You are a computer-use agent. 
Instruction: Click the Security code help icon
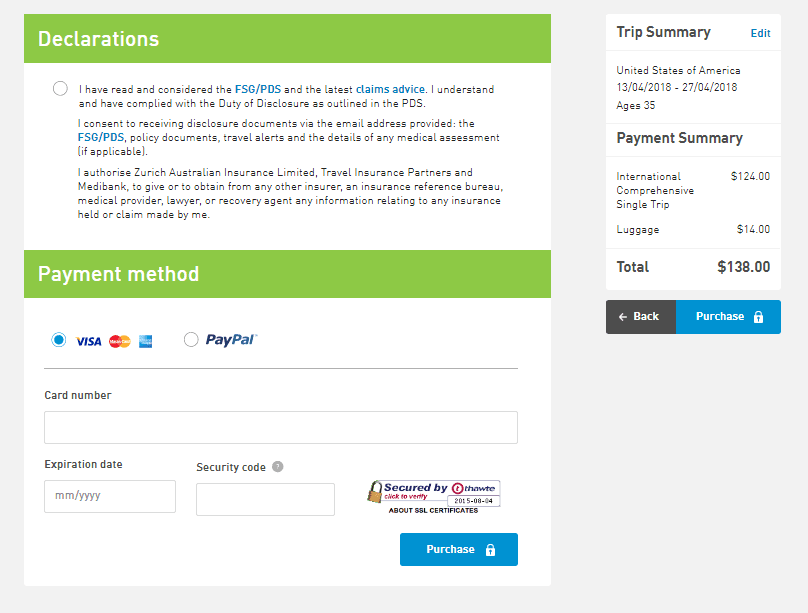(x=278, y=467)
